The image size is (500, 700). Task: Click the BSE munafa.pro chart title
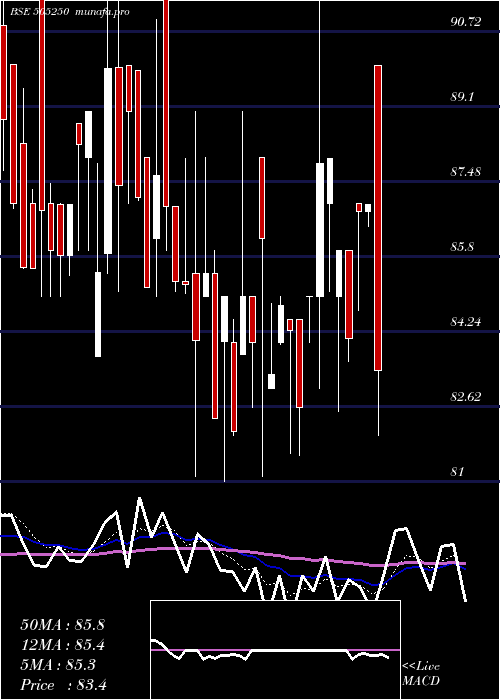pyautogui.click(x=70, y=12)
